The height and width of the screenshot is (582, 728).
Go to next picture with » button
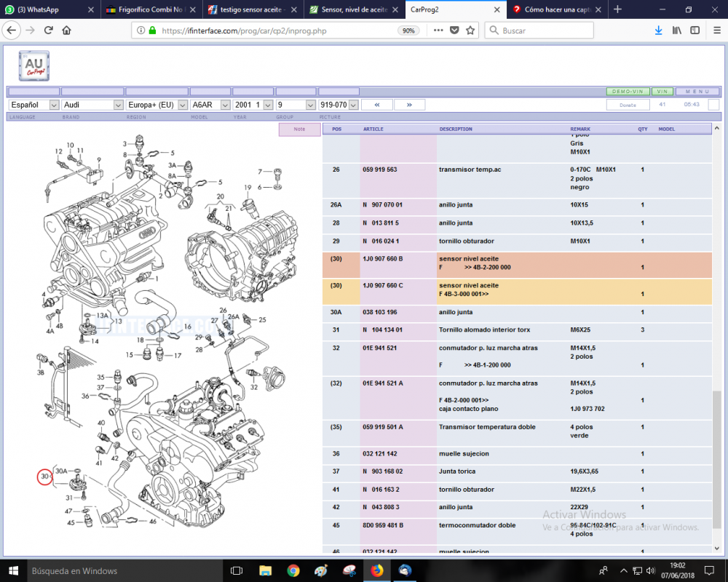click(409, 105)
